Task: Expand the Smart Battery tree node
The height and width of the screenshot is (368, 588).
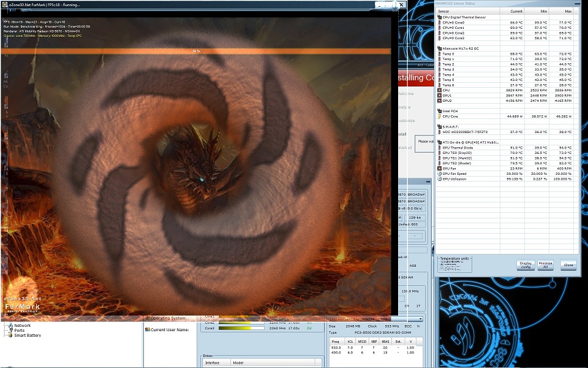Action: (5, 335)
